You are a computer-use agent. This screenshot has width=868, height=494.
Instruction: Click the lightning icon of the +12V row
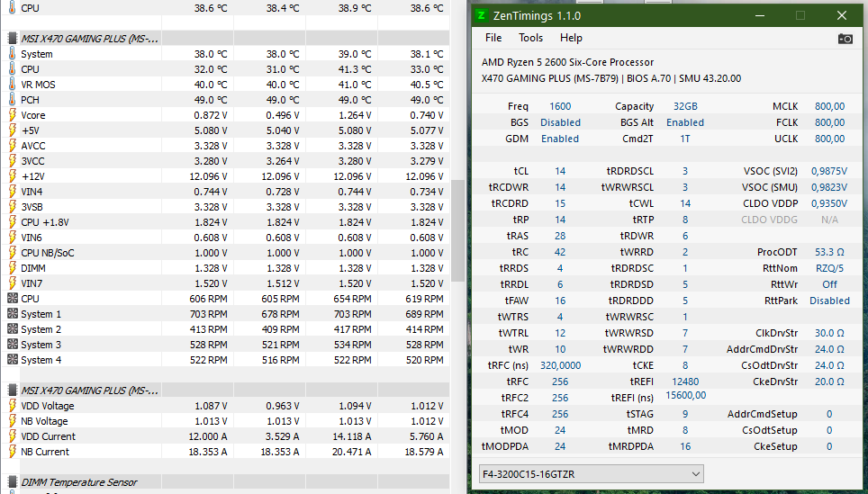click(x=13, y=176)
